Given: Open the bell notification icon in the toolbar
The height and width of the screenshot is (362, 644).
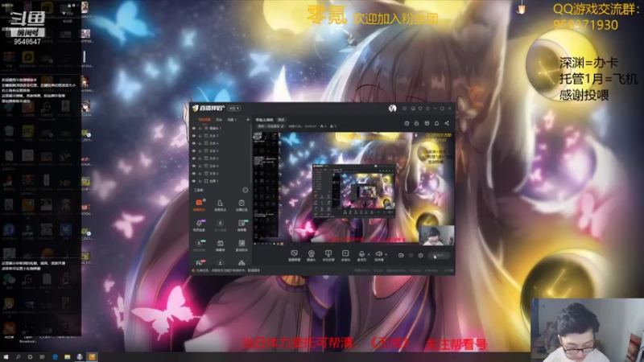Looking at the screenshot, I should [x=436, y=123].
